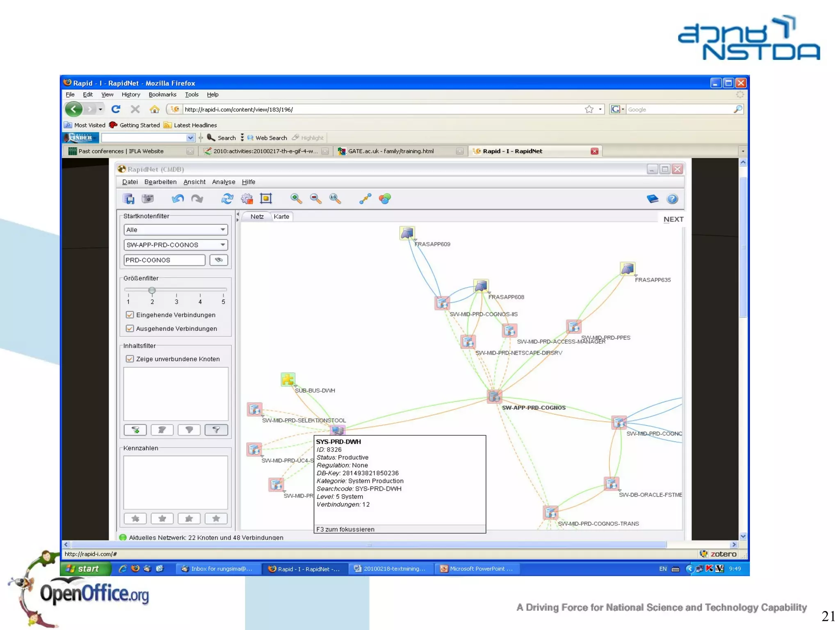Open the Alle dropdown in Startknotenfilter
This screenshot has width=840, height=630.
click(x=222, y=230)
